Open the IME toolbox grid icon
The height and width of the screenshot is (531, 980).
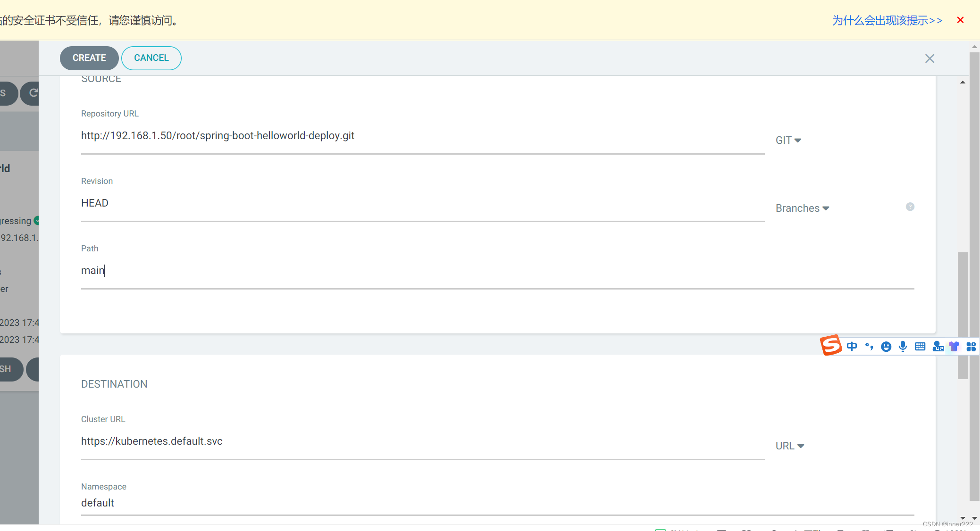tap(971, 347)
